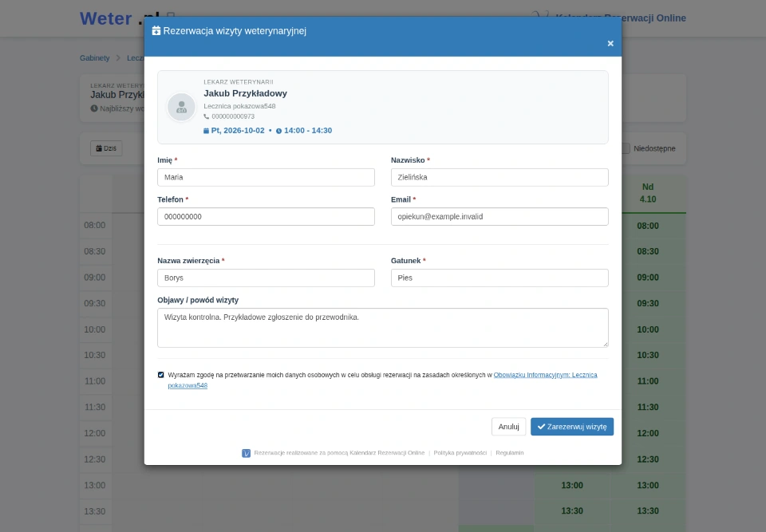Viewport: 766px width, 532px height.
Task: Click the 12:30 slot under Nd 4.10
Action: [x=648, y=459]
